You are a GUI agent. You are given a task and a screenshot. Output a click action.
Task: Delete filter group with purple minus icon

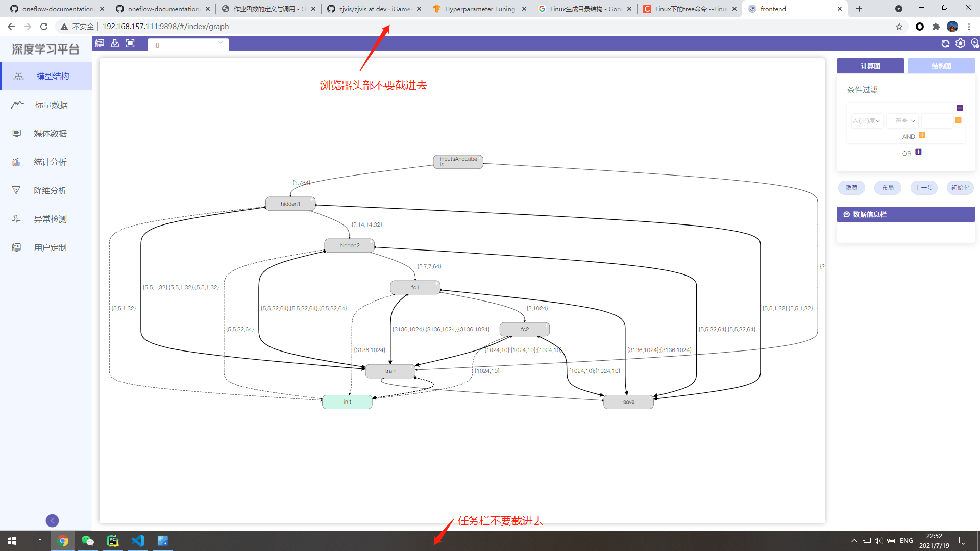click(x=960, y=108)
